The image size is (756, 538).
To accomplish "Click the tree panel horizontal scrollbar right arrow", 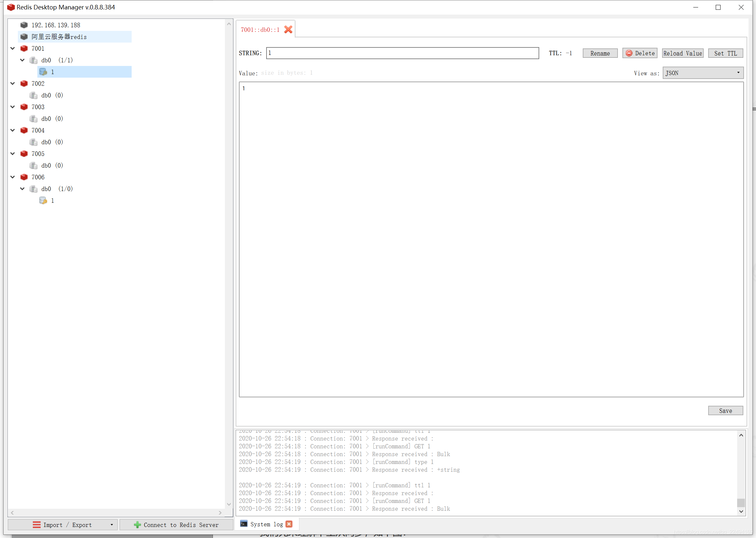I will coord(220,512).
